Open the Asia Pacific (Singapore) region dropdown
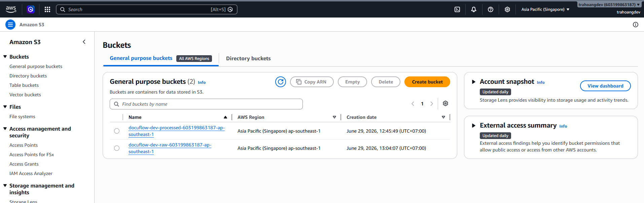644x203 pixels. (545, 9)
